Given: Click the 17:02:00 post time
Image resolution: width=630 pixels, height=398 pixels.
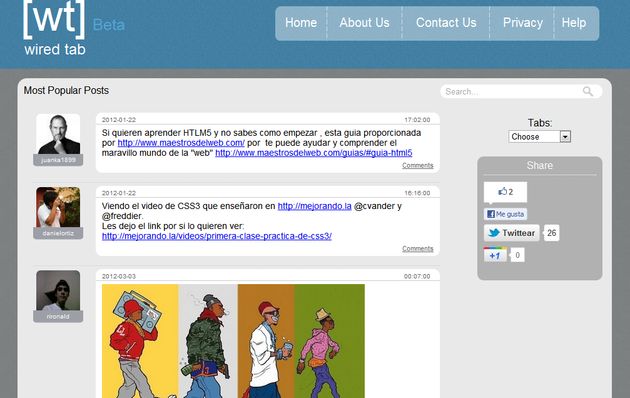Looking at the screenshot, I should pos(417,120).
